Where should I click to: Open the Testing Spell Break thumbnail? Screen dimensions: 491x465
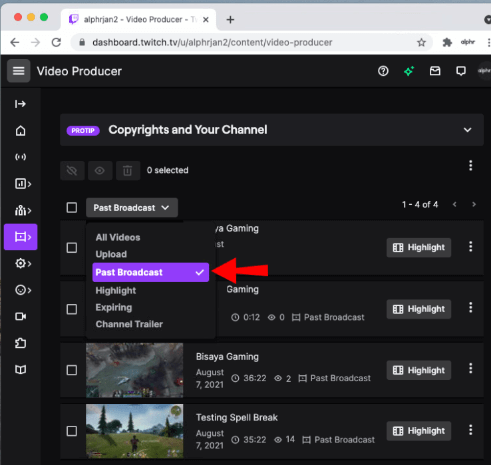click(x=135, y=431)
